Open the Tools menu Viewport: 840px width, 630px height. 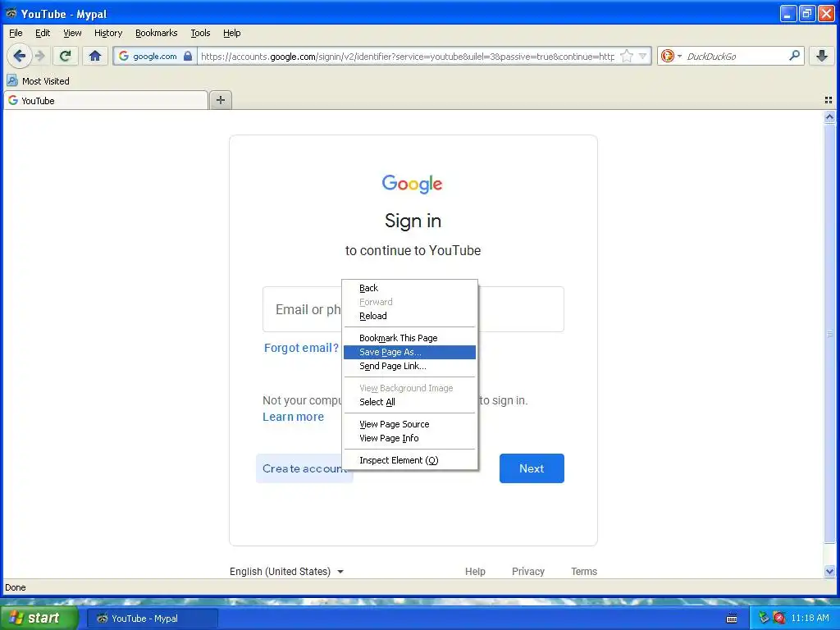coord(200,33)
